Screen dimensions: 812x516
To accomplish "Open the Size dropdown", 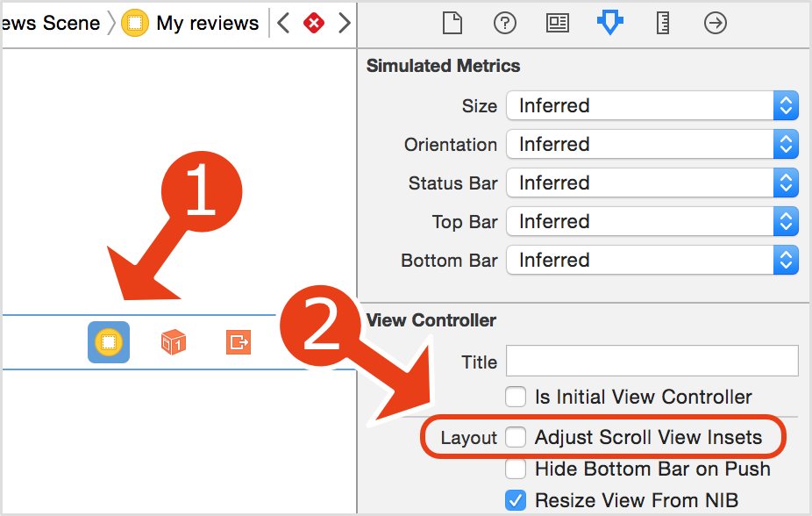I will coord(652,105).
